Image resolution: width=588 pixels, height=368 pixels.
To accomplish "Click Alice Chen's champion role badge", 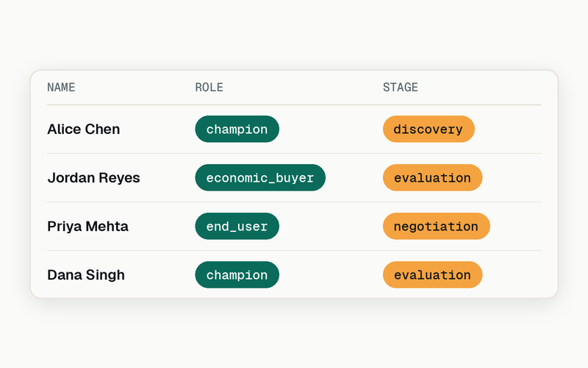I will click(237, 130).
